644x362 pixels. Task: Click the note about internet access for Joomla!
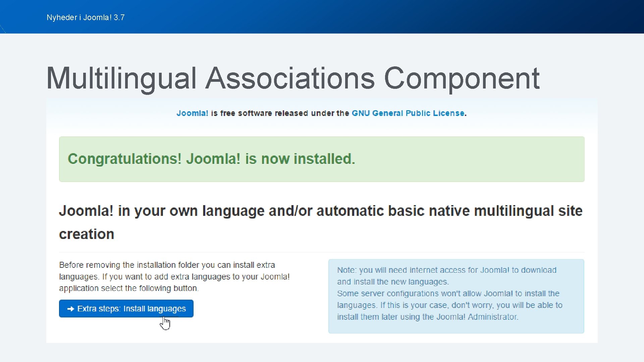[x=456, y=296]
